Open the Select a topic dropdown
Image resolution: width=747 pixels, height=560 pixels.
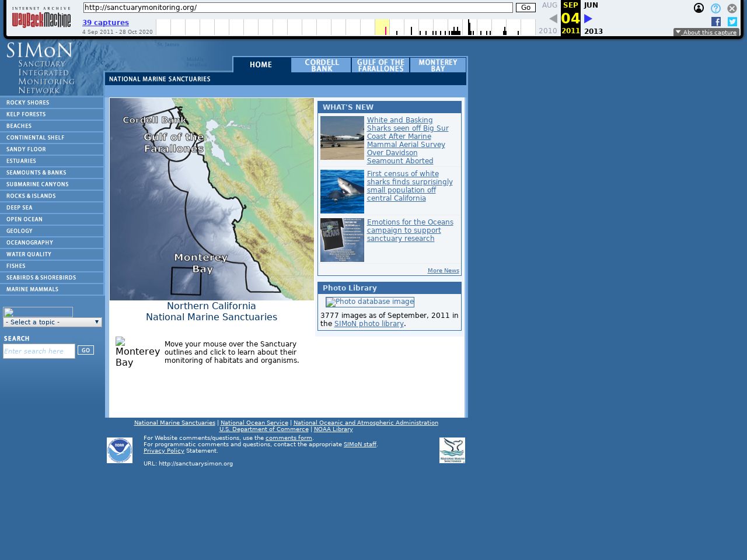(x=53, y=322)
